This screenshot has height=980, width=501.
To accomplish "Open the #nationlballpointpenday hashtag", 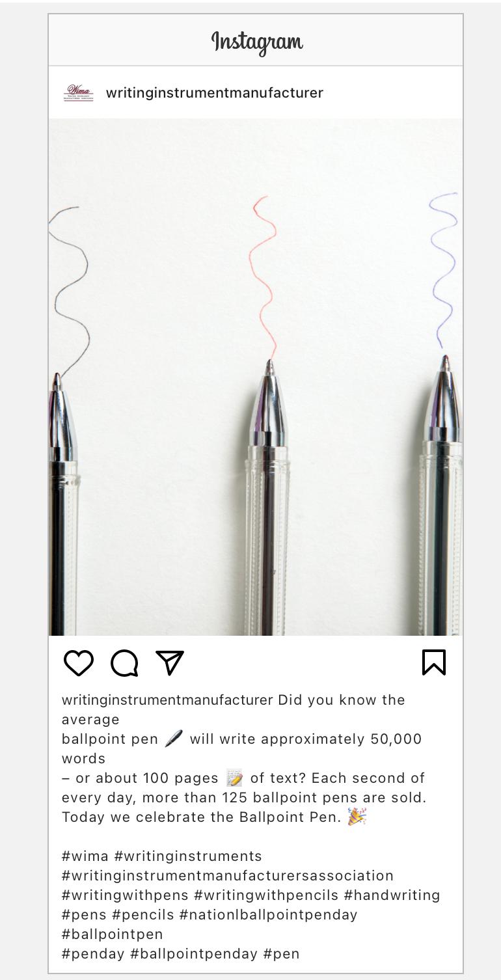I will [269, 915].
